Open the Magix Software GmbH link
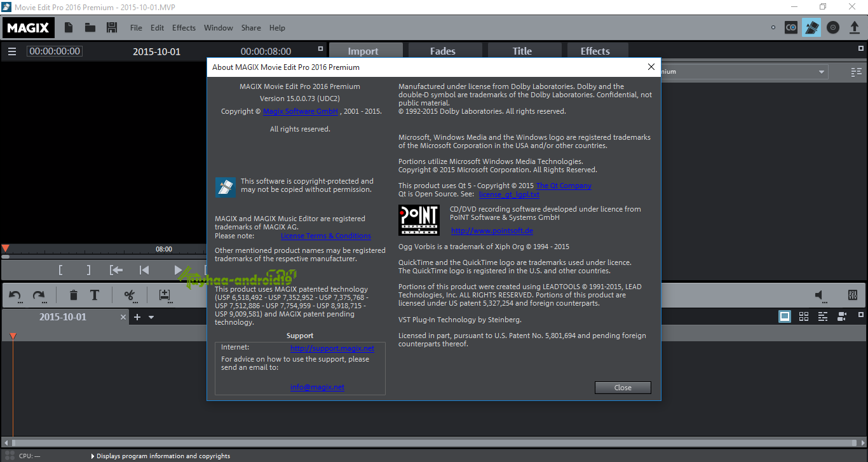Viewport: 868px width, 462px height. [x=301, y=111]
